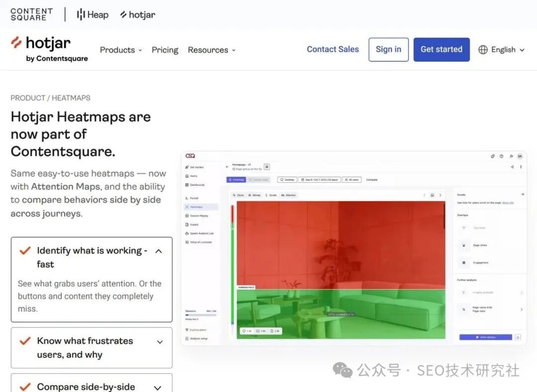Open the help question-mark icon in dashboard
The height and width of the screenshot is (392, 537).
click(x=501, y=156)
